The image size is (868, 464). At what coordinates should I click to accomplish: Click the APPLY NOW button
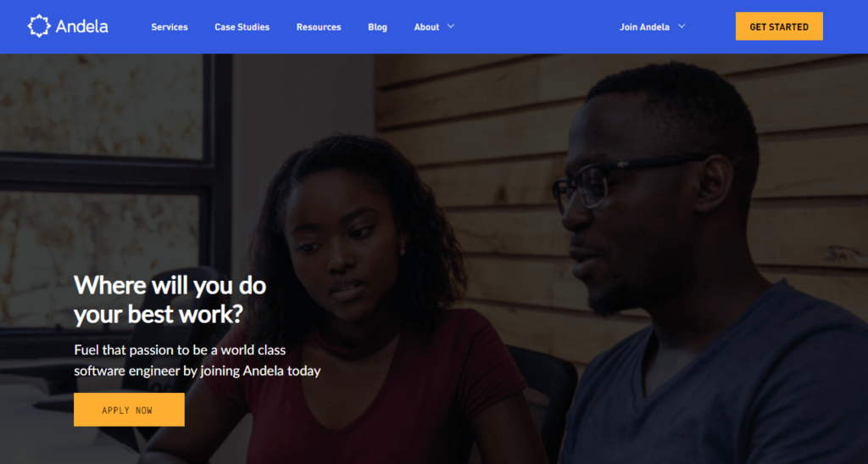tap(129, 410)
